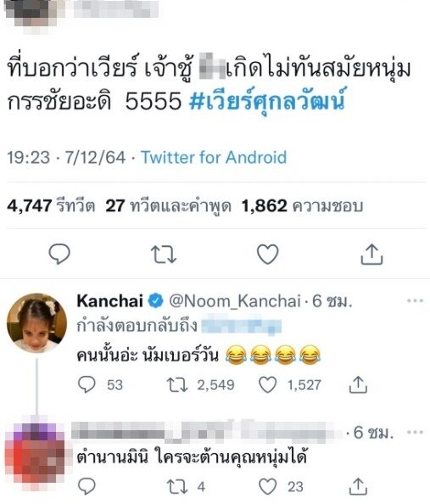Retweet the main tweet

164,255
